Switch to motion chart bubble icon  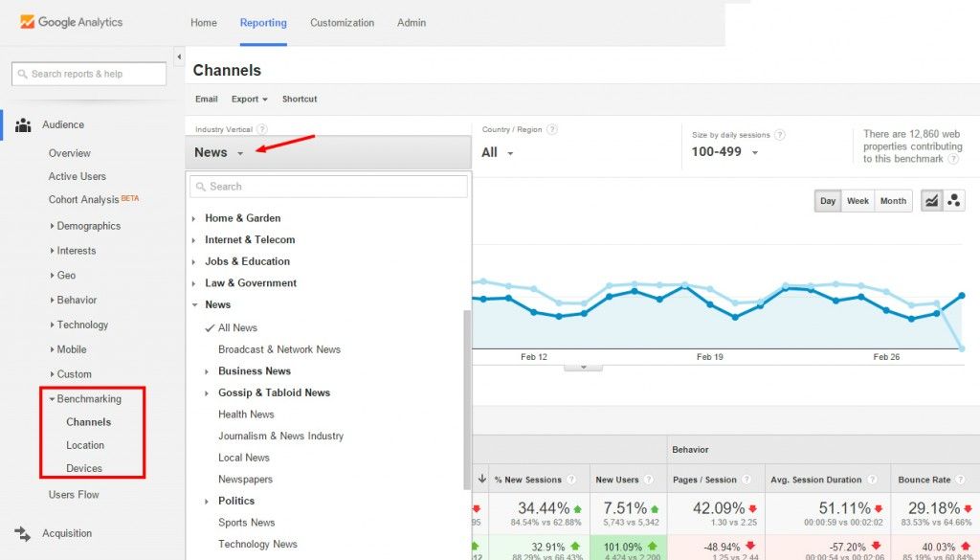click(954, 201)
